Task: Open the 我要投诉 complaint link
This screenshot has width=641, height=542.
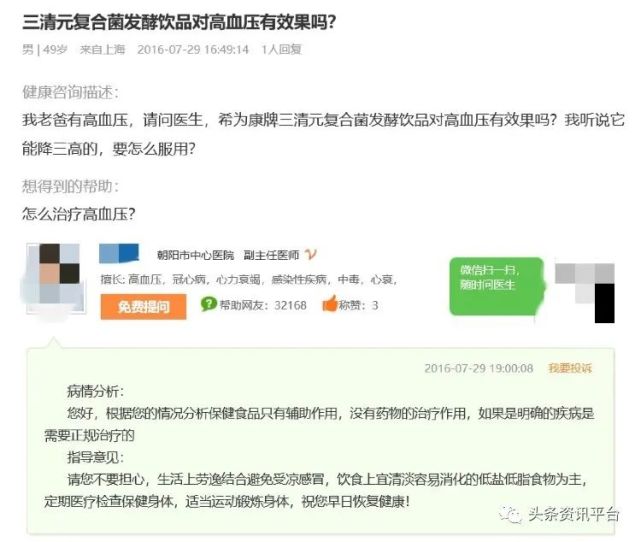Action: pos(569,368)
